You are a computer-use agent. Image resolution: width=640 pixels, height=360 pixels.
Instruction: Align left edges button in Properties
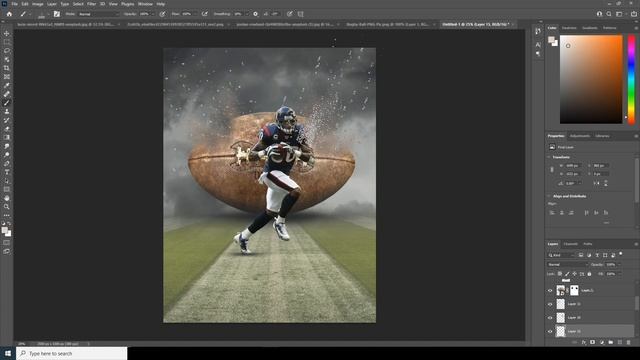click(552, 213)
